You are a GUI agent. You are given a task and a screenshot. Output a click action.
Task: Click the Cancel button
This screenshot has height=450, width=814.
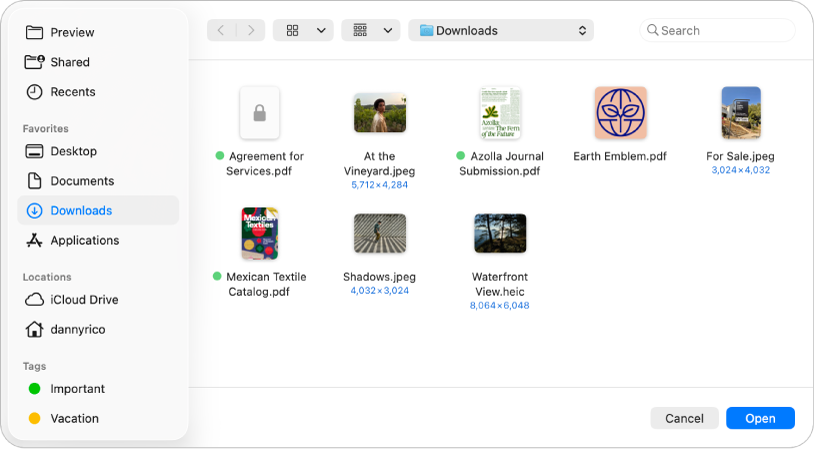[x=684, y=418]
